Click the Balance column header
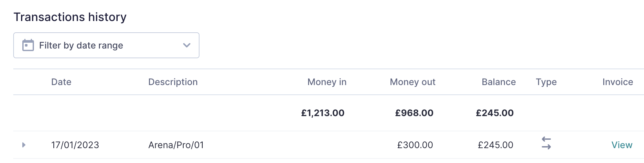 498,82
